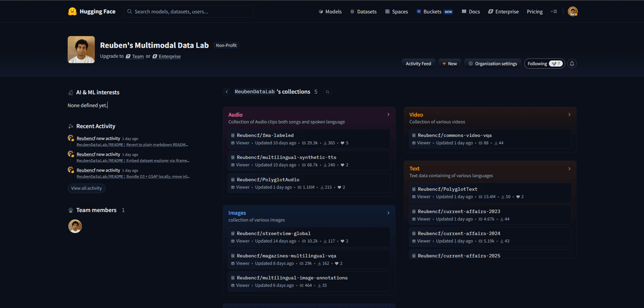Expand the Text collection chevron
Image resolution: width=644 pixels, height=308 pixels.
[x=569, y=168]
